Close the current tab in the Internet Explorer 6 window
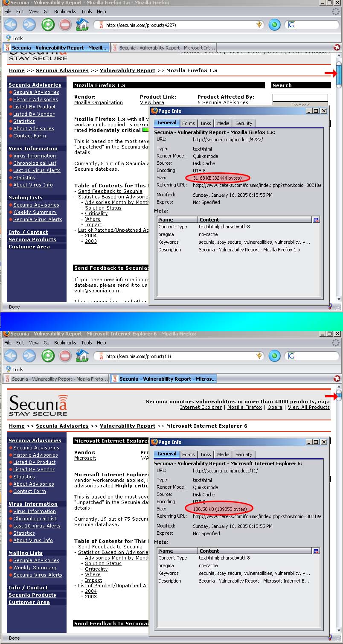The width and height of the screenshot is (343, 644). point(337,379)
